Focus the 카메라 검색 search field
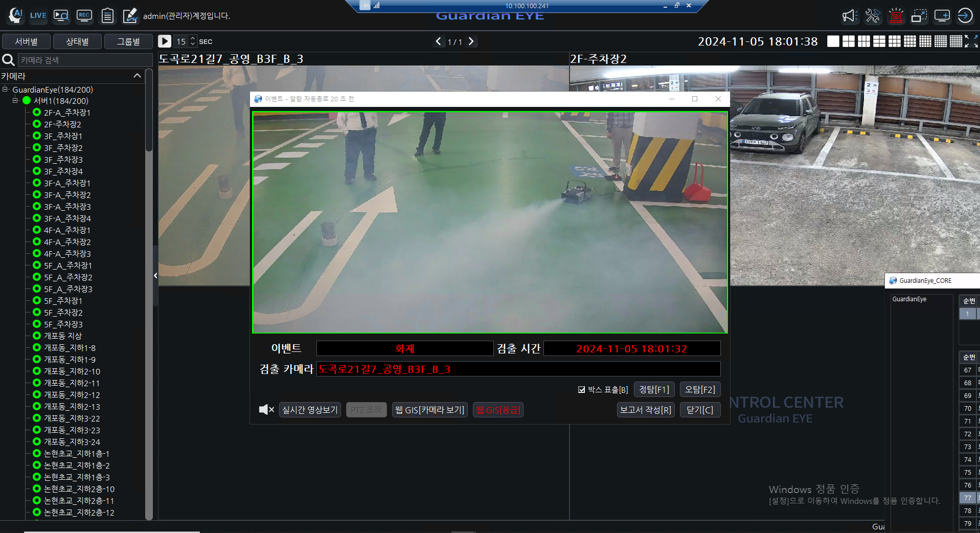 coord(85,60)
